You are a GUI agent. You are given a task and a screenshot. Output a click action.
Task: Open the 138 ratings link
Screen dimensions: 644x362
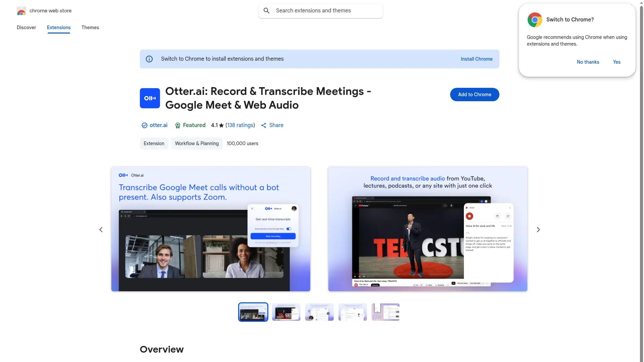240,125
